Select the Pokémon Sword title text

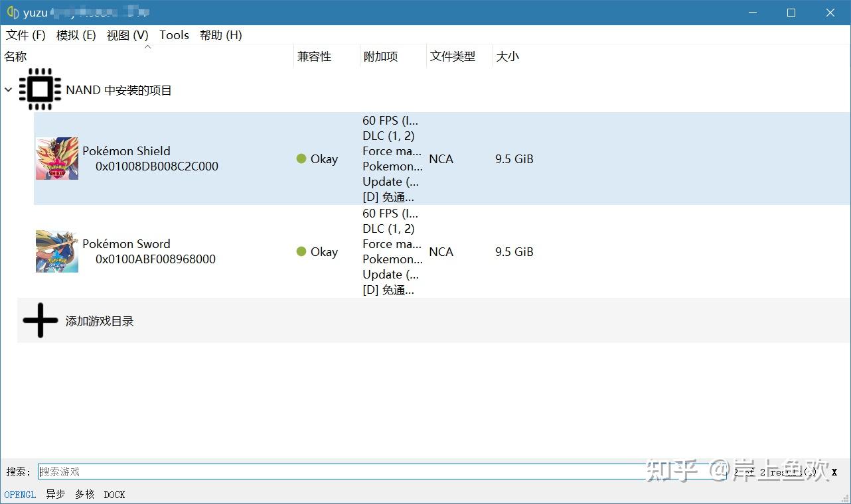126,243
